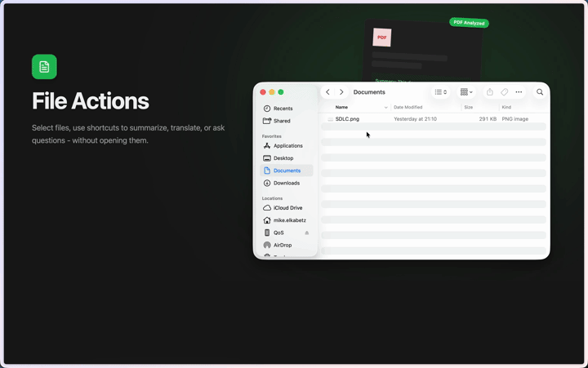Click the PDF Analyzed green badge
This screenshot has height=368, width=588.
point(469,23)
